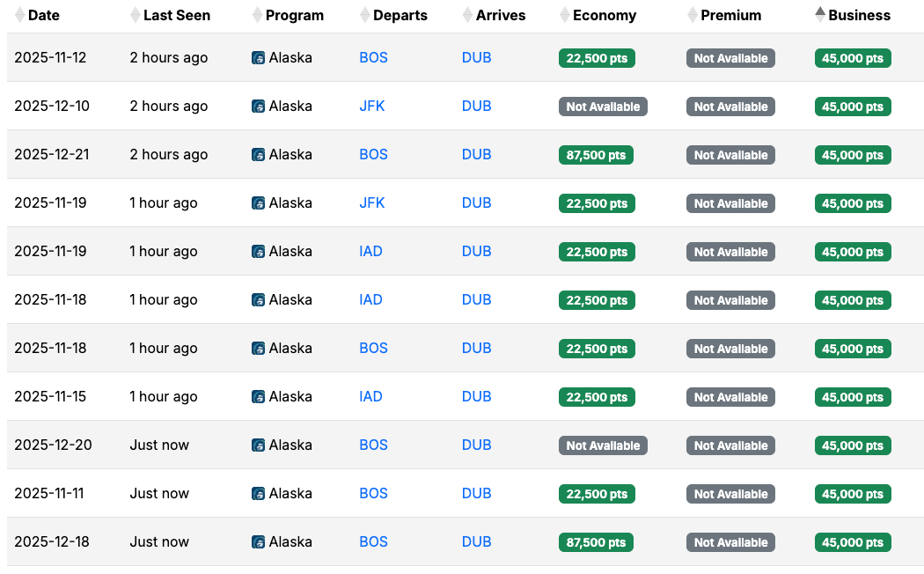The width and height of the screenshot is (924, 574).
Task: Click sort arrows icon beside Arrives header
Action: click(467, 15)
